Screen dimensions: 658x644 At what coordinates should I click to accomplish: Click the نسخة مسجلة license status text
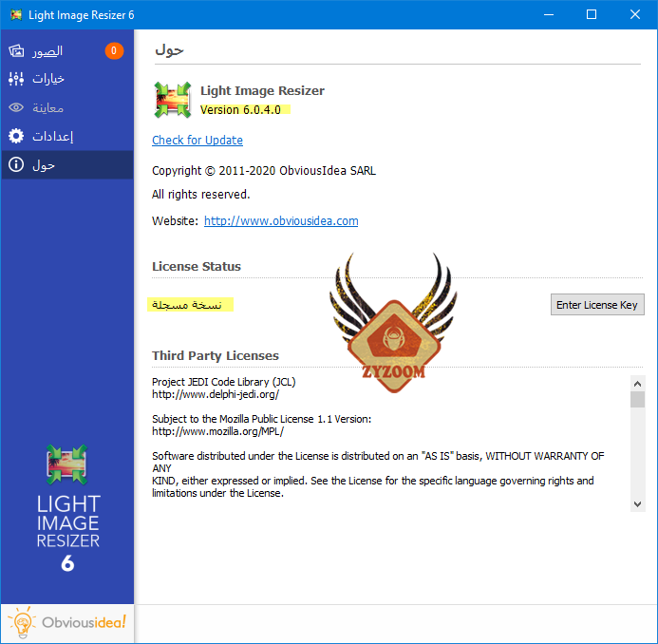pyautogui.click(x=187, y=305)
